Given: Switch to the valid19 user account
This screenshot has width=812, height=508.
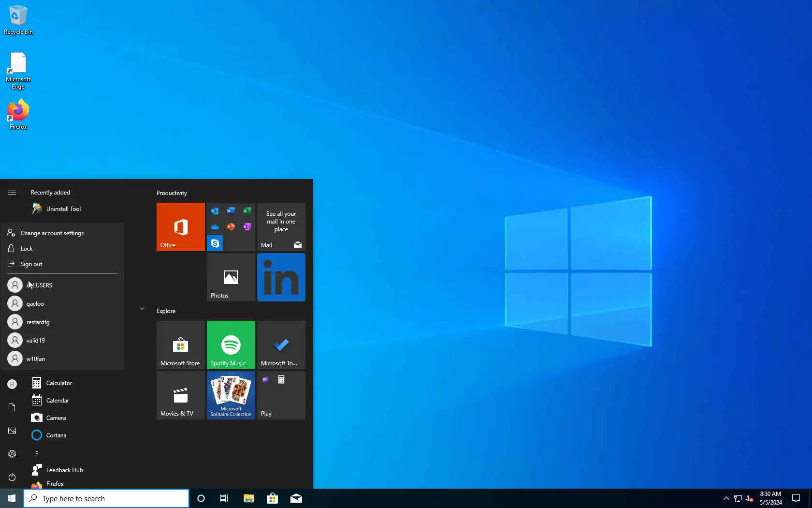Looking at the screenshot, I should [x=63, y=340].
